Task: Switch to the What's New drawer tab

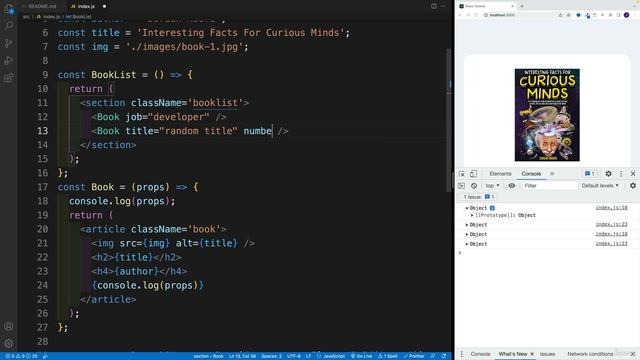Action: click(512, 354)
